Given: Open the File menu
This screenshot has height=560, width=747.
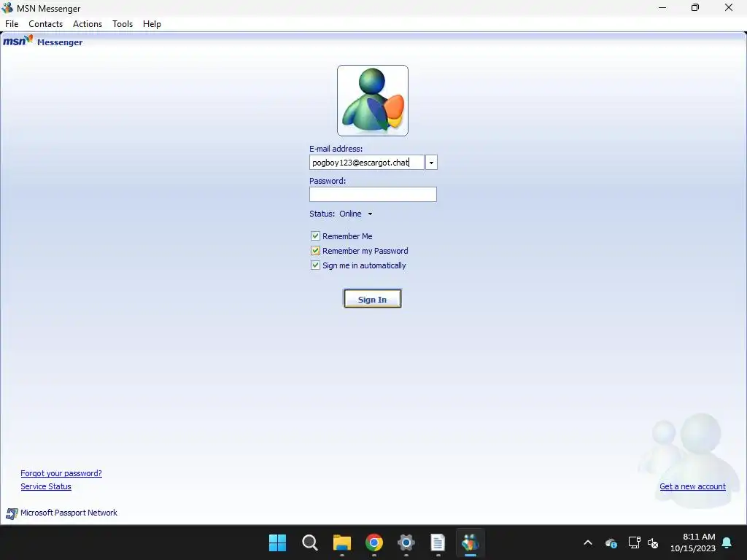Looking at the screenshot, I should pyautogui.click(x=12, y=24).
